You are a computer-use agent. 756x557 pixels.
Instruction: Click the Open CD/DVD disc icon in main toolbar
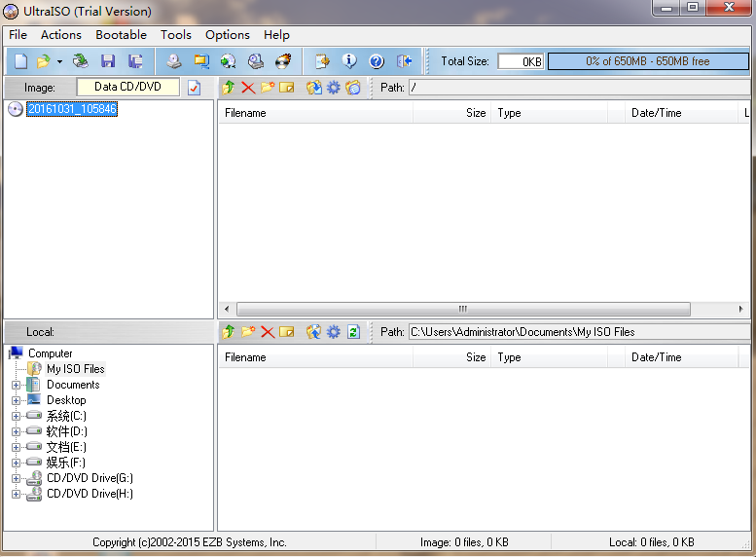coord(81,61)
